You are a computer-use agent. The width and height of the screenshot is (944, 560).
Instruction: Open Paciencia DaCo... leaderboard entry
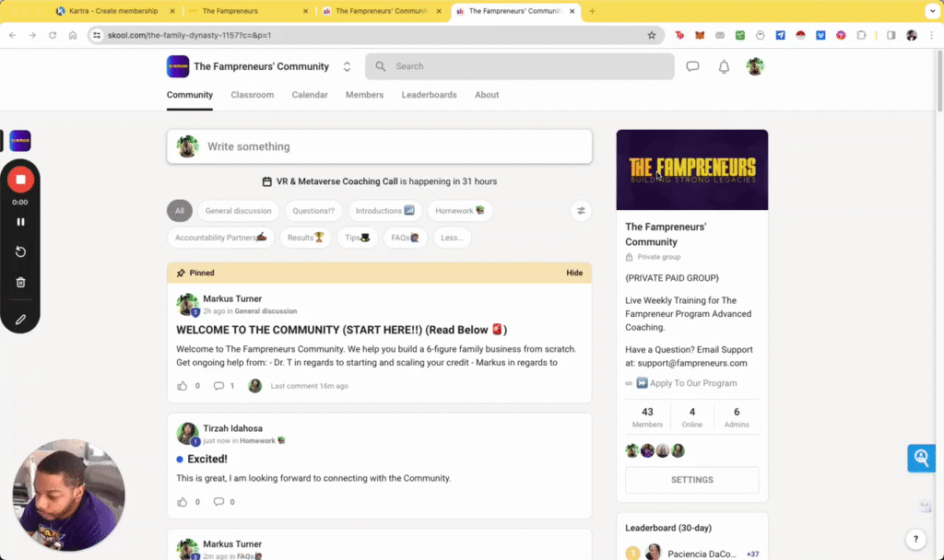[x=702, y=554]
